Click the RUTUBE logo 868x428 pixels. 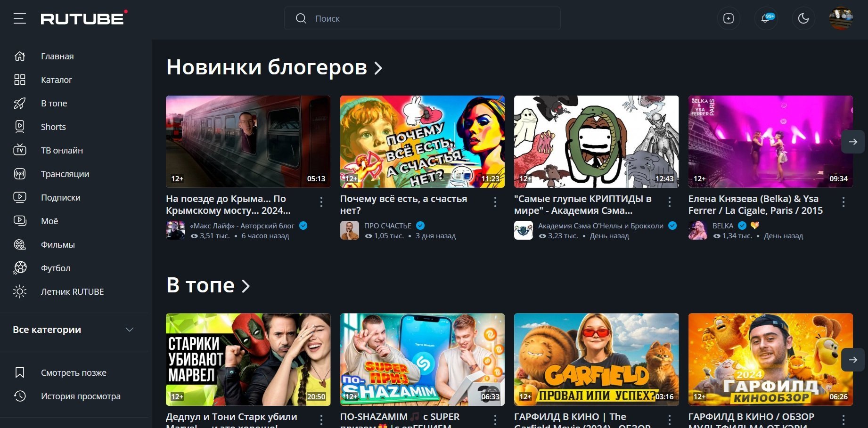click(x=84, y=18)
